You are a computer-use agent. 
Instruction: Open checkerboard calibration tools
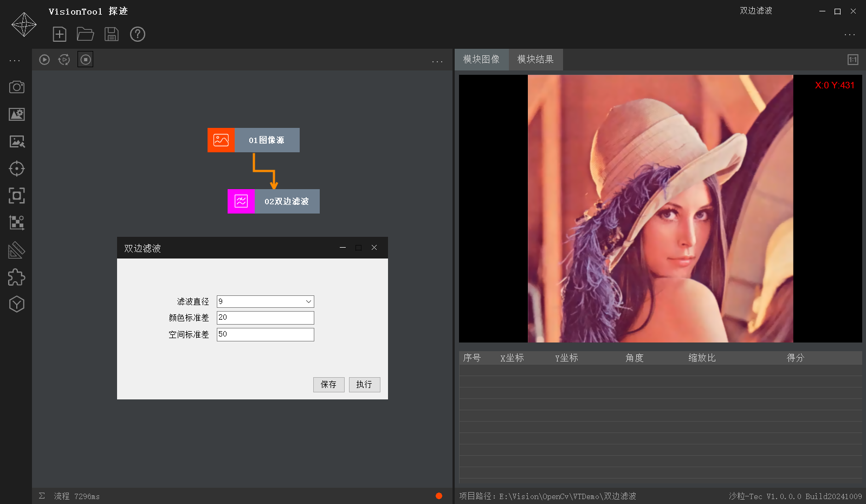[17, 223]
